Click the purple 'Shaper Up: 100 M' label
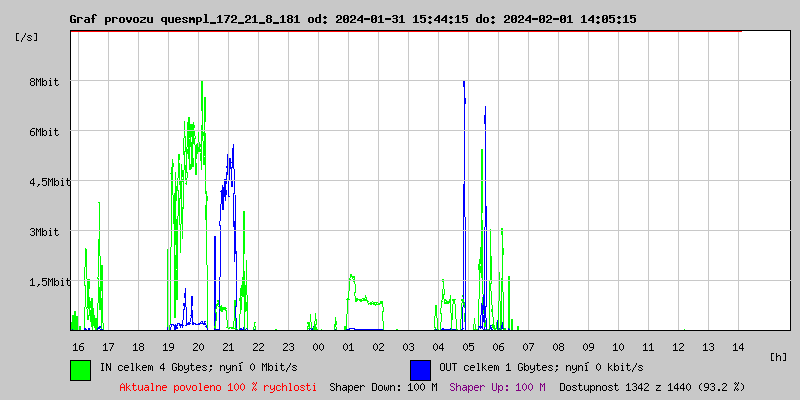This screenshot has height=400, width=800. [x=497, y=387]
